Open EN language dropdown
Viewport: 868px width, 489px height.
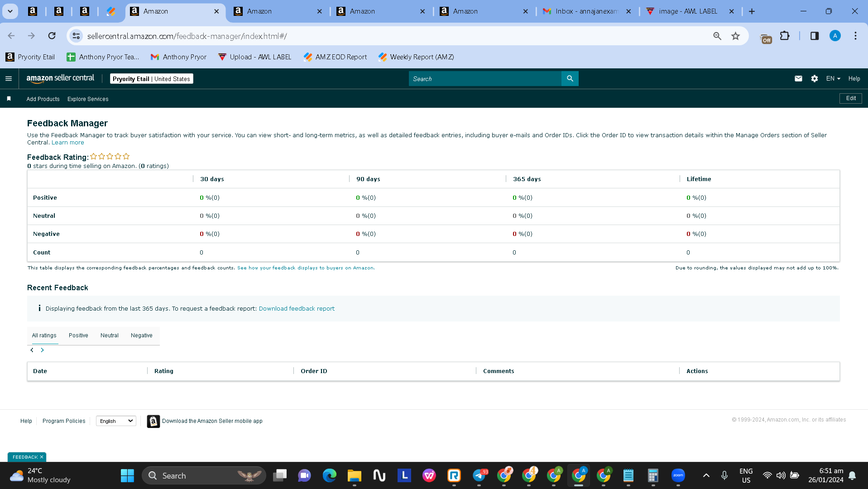[833, 79]
